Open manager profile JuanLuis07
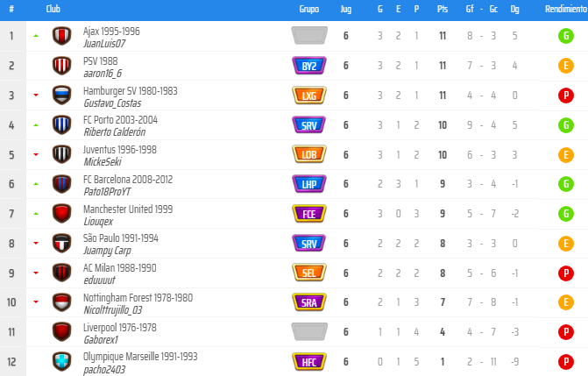Screen dimensions: 588x376 (104, 43)
